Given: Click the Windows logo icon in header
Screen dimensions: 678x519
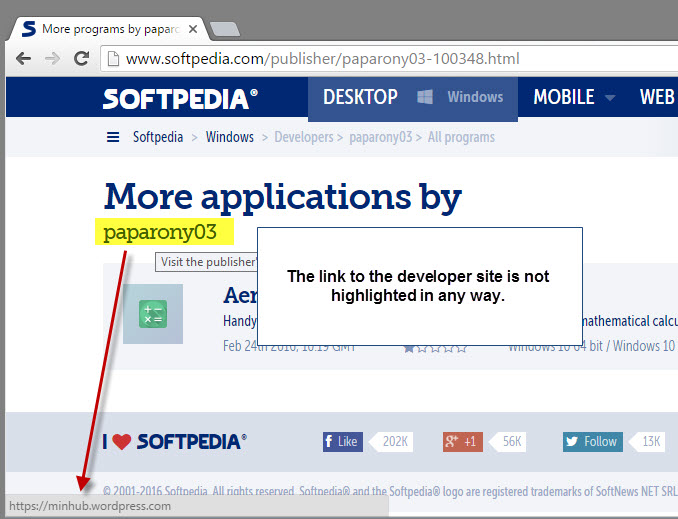Looking at the screenshot, I should (x=425, y=97).
